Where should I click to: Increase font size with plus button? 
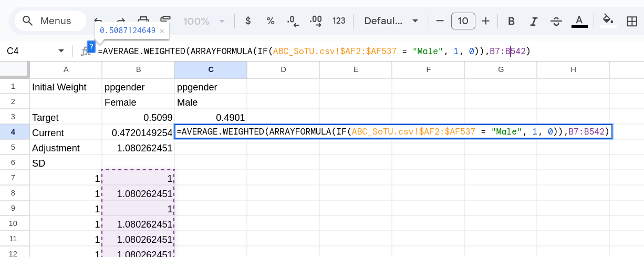tap(486, 21)
